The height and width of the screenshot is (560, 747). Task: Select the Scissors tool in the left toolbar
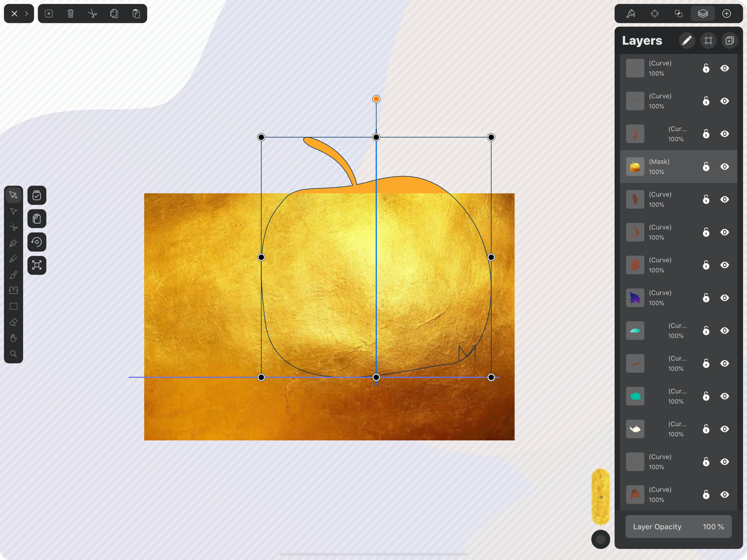pyautogui.click(x=14, y=227)
